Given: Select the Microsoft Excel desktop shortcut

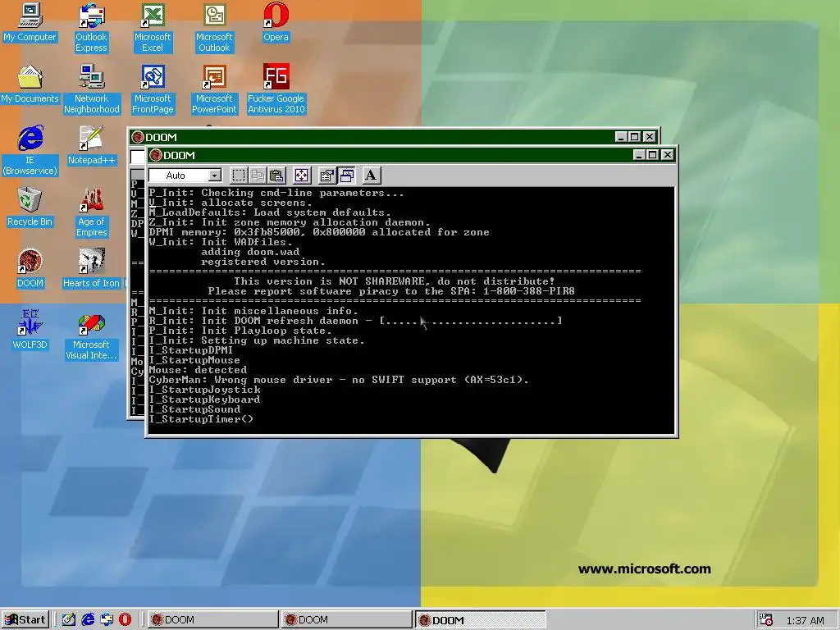Looking at the screenshot, I should (x=153, y=28).
